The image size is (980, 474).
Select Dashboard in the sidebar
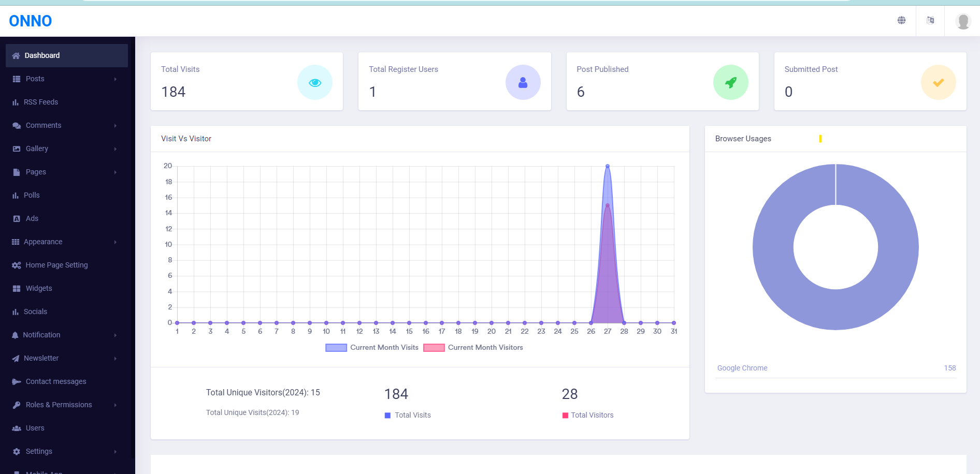click(x=67, y=55)
